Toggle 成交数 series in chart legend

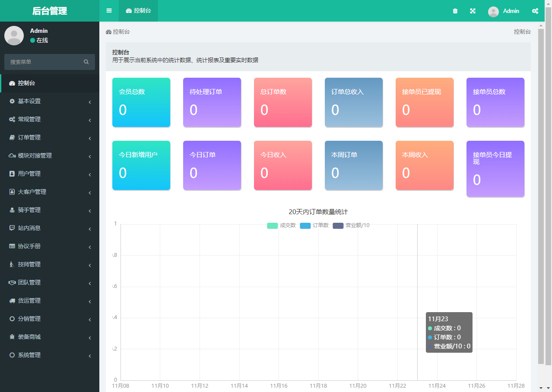point(281,225)
